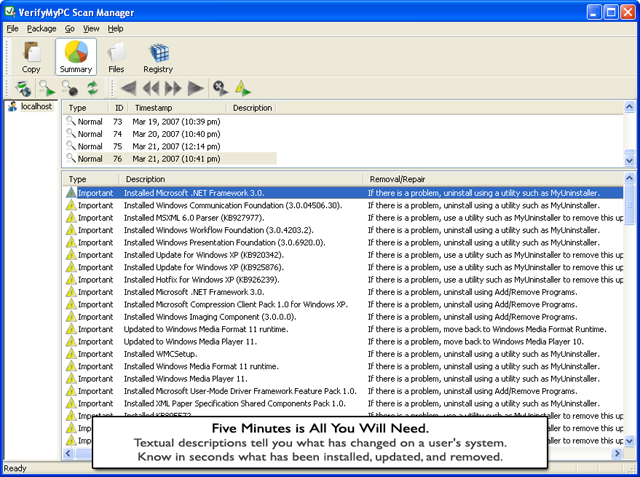
Task: Select 'Installed Windows Imaging Component (3.0.0.0)' row
Action: tap(344, 317)
